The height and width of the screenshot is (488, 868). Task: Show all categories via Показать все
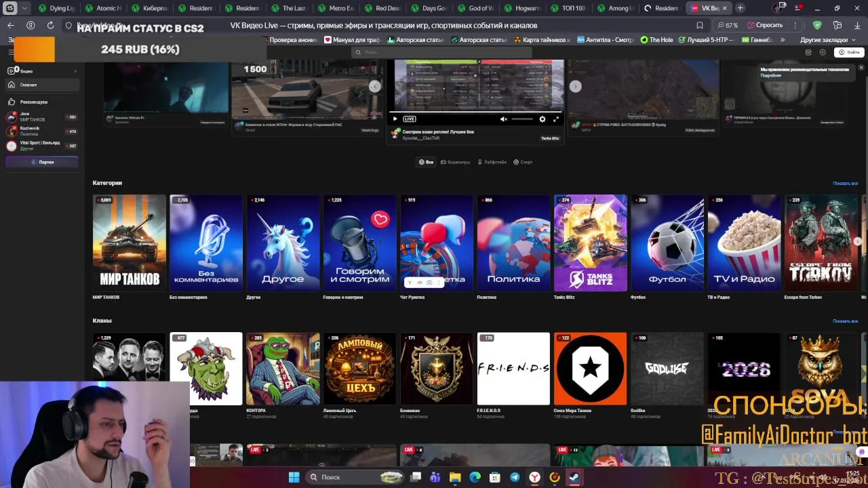(845, 184)
